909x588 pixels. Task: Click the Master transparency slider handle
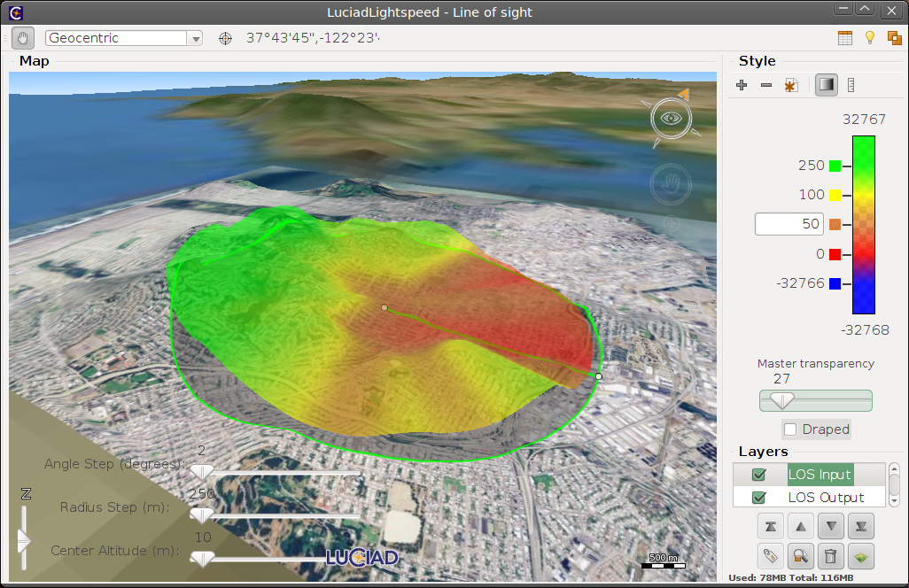click(x=781, y=400)
